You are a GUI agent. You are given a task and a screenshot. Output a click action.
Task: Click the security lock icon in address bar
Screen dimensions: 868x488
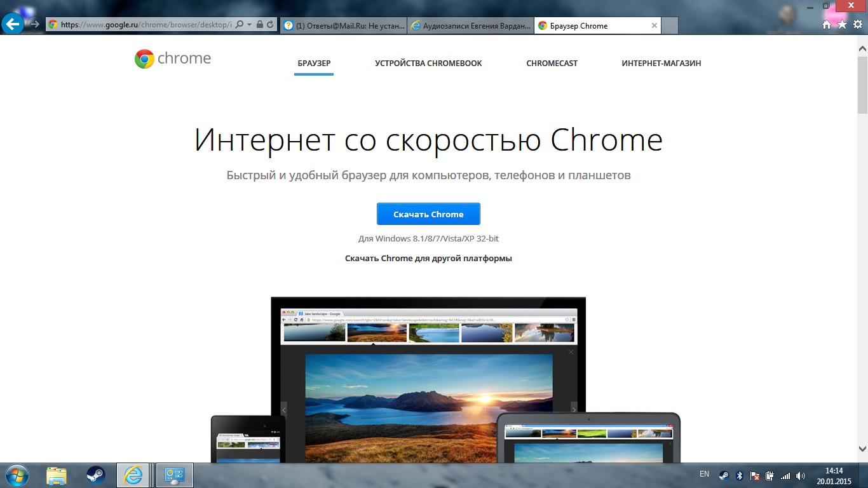[x=260, y=25]
